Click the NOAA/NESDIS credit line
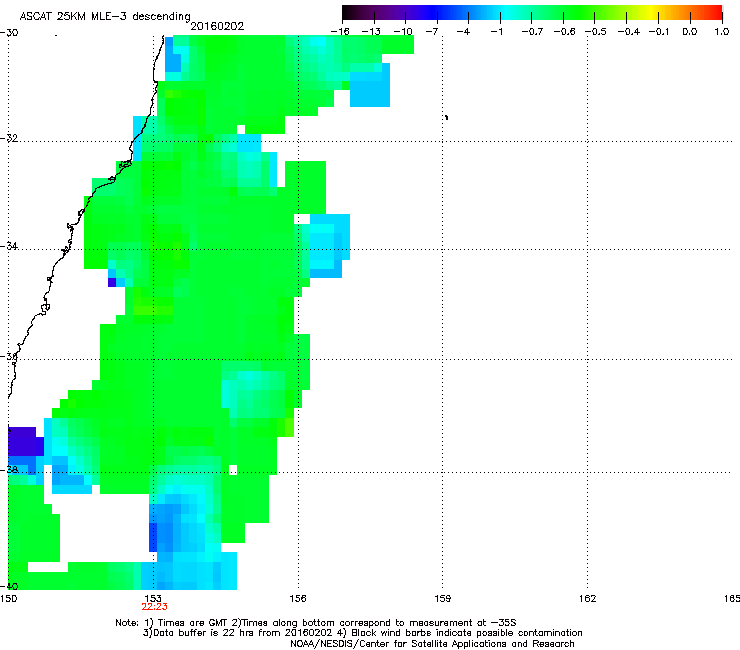Image resolution: width=740 pixels, height=650 pixels. (432, 644)
